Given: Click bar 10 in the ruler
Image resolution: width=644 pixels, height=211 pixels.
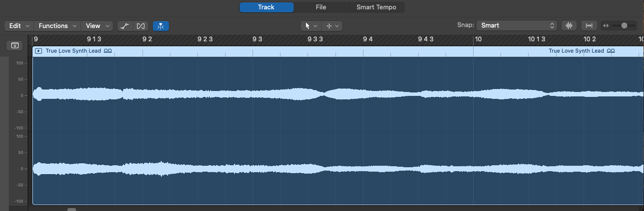Looking at the screenshot, I should [x=478, y=39].
